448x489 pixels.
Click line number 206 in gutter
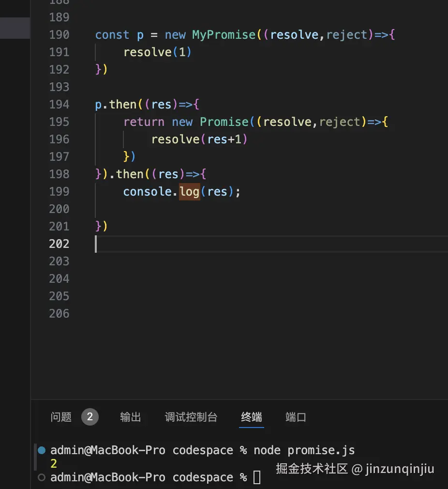59,313
